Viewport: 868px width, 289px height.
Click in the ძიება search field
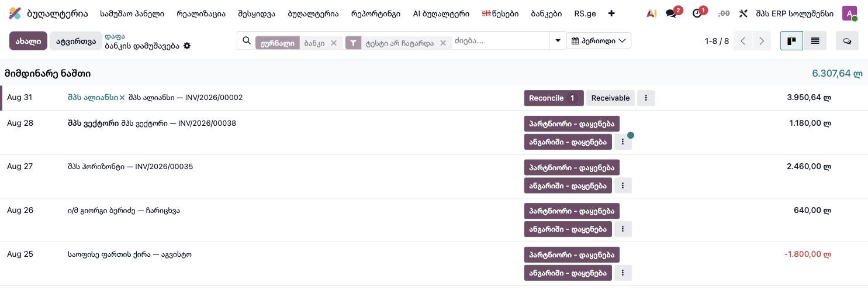click(x=500, y=41)
